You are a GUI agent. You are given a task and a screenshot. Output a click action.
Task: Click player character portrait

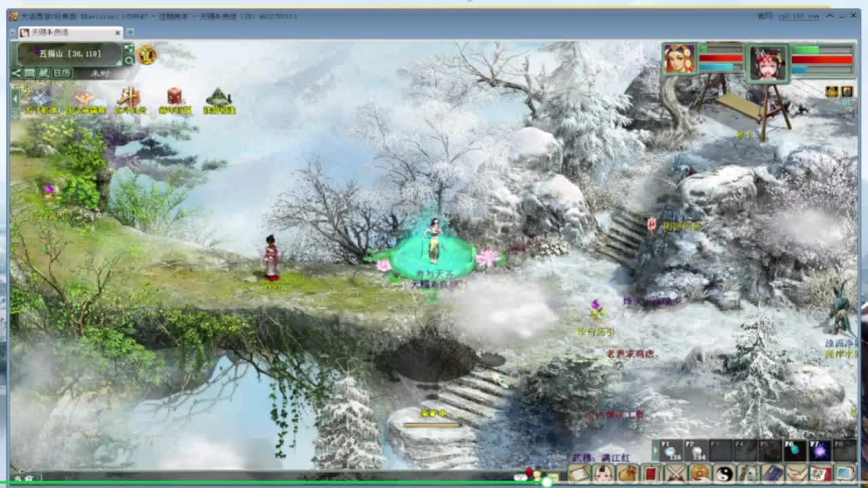[679, 59]
